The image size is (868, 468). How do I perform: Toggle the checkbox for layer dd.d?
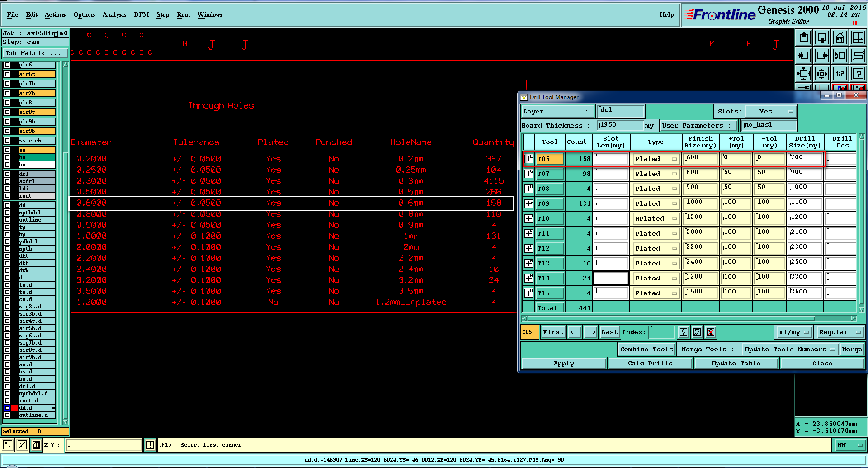(7, 408)
